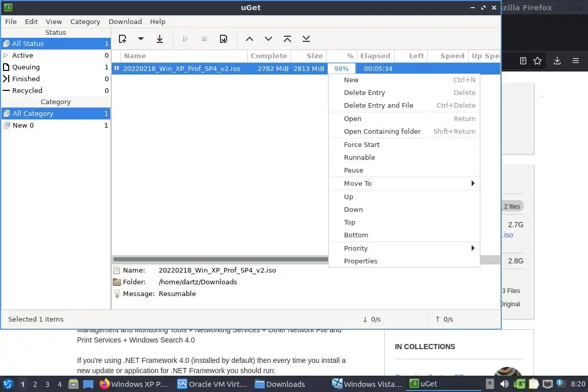This screenshot has height=392, width=588.
Task: Choose New from the context menu
Action: 404,80
